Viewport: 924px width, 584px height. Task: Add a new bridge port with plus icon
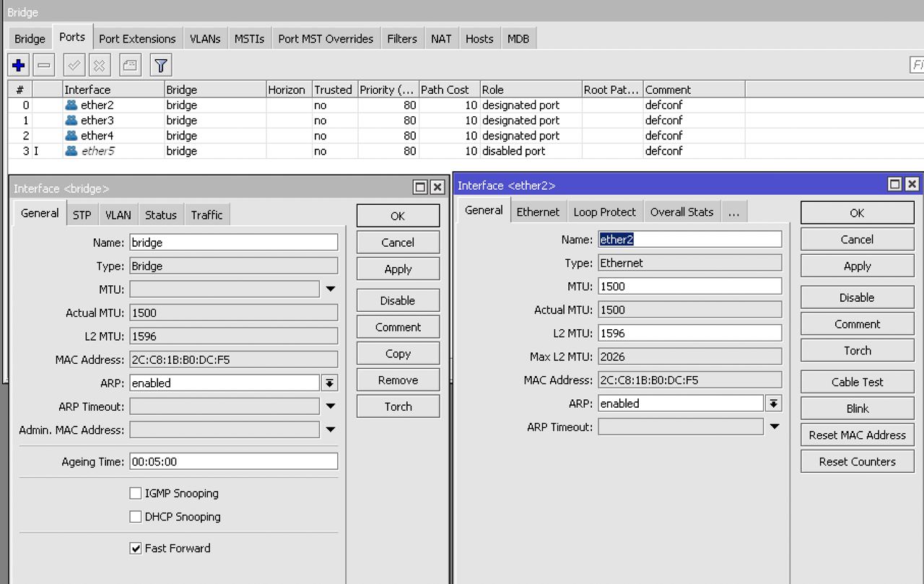tap(19, 66)
